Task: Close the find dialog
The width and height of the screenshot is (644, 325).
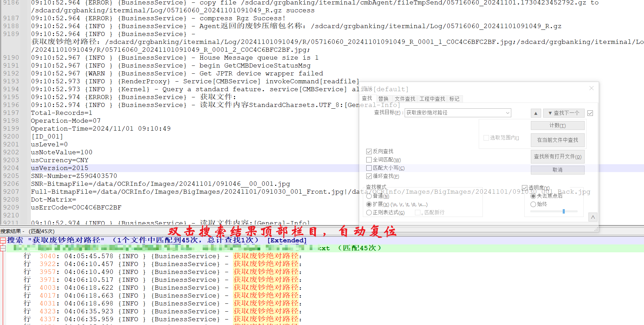Action: point(591,88)
